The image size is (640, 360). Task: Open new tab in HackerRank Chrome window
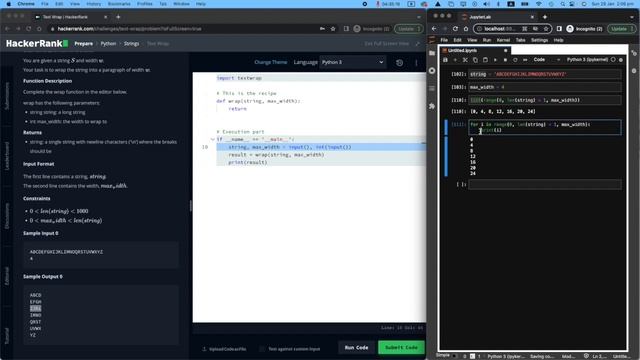click(x=118, y=17)
